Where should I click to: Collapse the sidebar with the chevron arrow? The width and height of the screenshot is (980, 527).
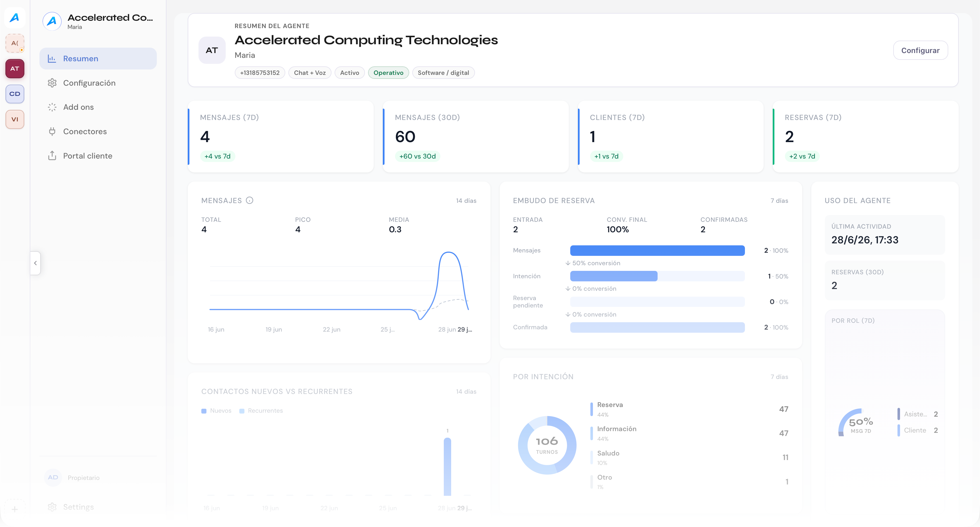tap(35, 263)
